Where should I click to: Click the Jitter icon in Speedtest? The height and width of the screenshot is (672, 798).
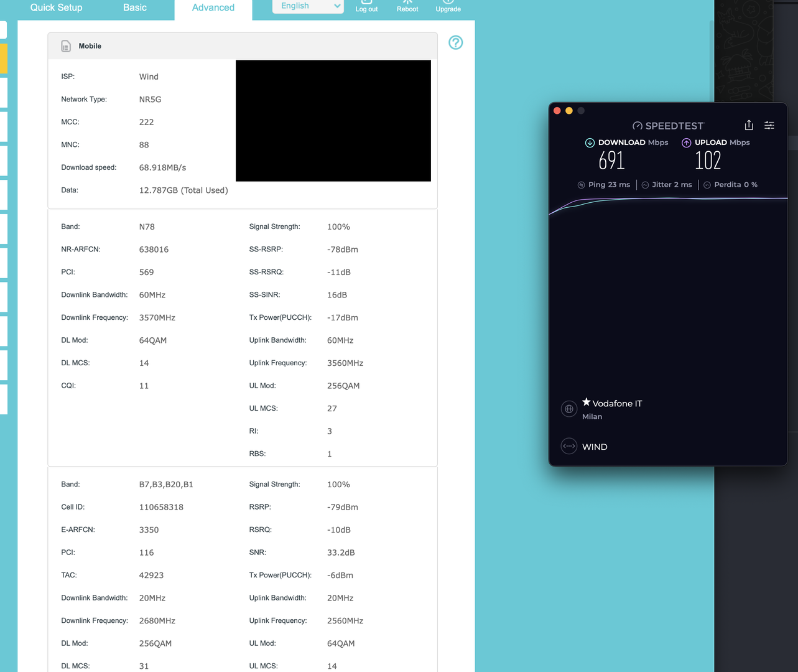(646, 185)
